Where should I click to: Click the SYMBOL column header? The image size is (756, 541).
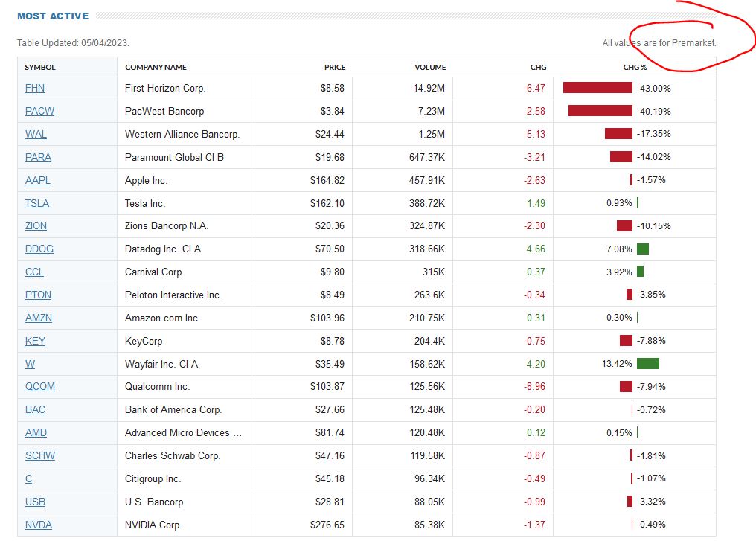coord(40,68)
